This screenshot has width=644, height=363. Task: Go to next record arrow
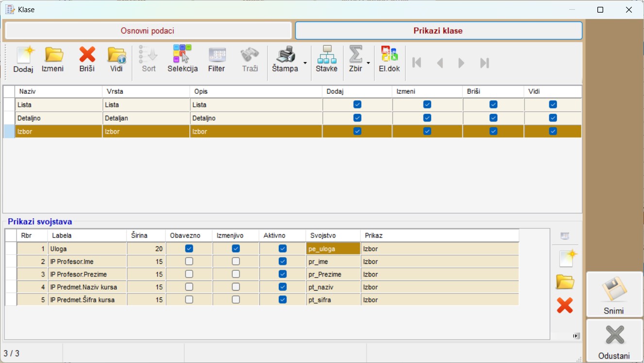461,63
